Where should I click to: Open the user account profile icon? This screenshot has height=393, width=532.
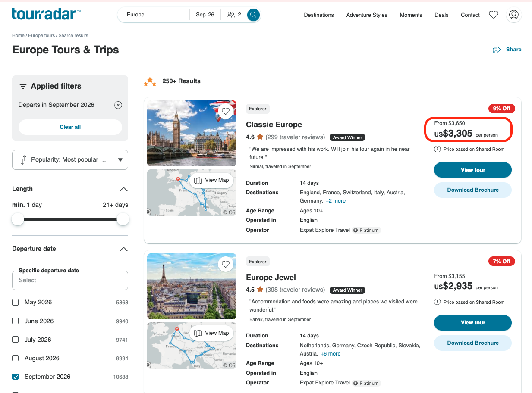pyautogui.click(x=513, y=15)
